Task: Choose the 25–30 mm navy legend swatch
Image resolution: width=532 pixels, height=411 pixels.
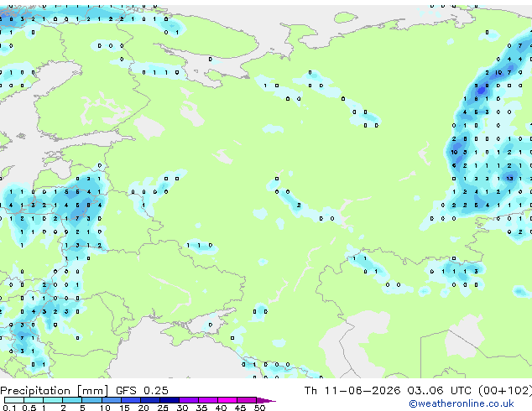Action: (169, 400)
